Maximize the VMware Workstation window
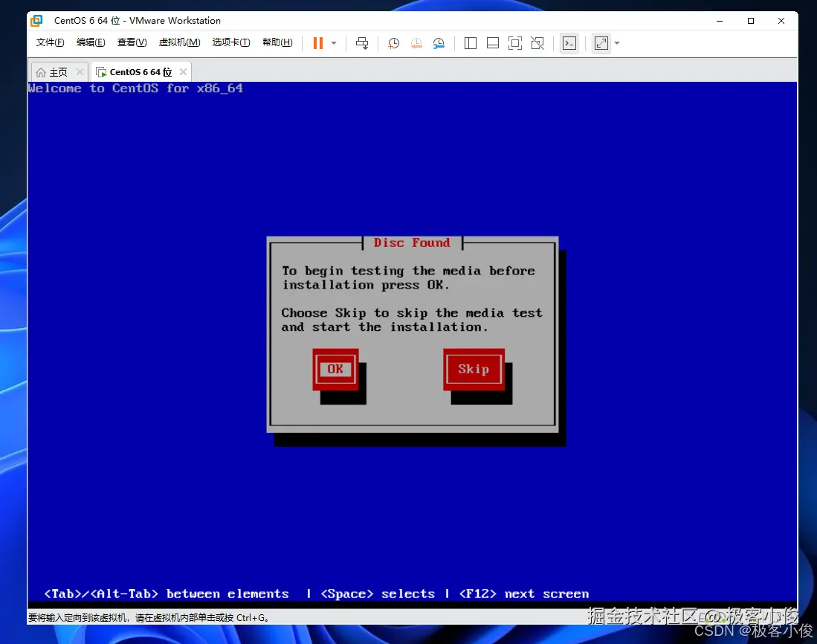 (750, 21)
